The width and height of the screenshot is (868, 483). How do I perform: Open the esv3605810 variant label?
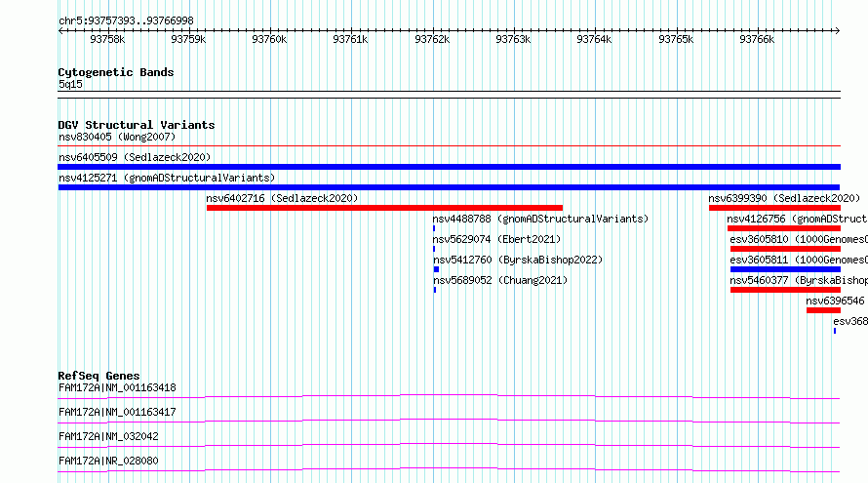(799, 239)
